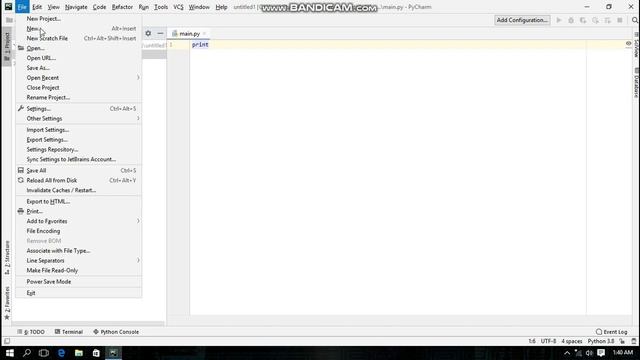640x360 pixels.
Task: Choose Save As... menu item
Action: pyautogui.click(x=79, y=68)
